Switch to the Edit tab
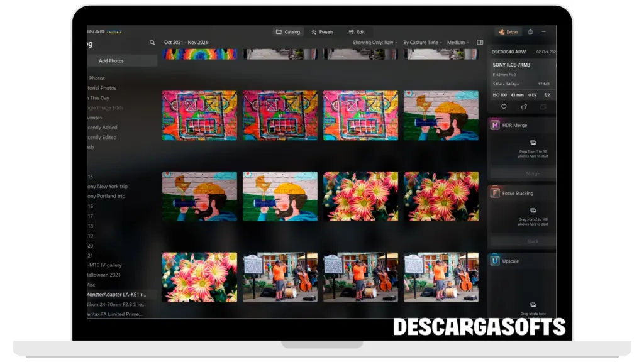644x362 pixels. (x=357, y=32)
